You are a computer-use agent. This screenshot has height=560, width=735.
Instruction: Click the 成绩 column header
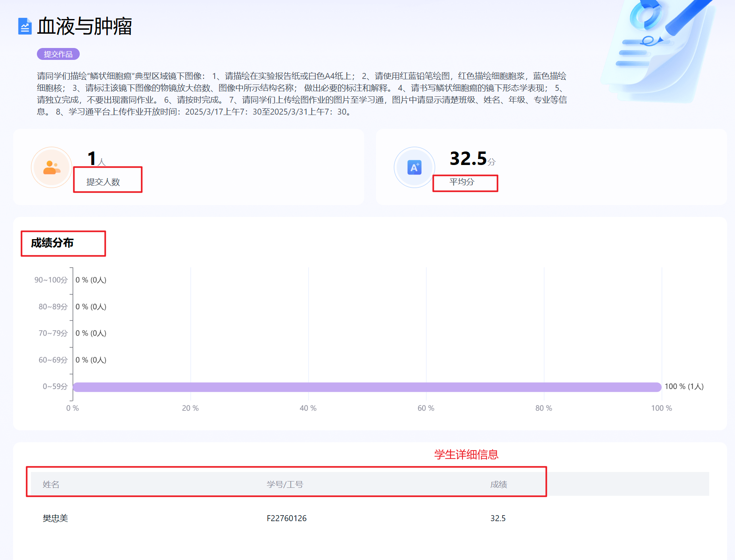pos(499,484)
